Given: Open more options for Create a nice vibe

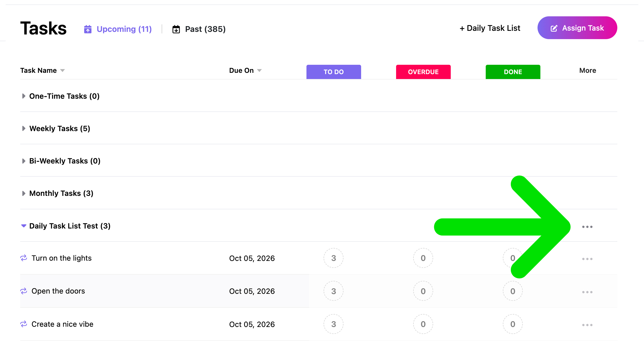Looking at the screenshot, I should (x=587, y=325).
